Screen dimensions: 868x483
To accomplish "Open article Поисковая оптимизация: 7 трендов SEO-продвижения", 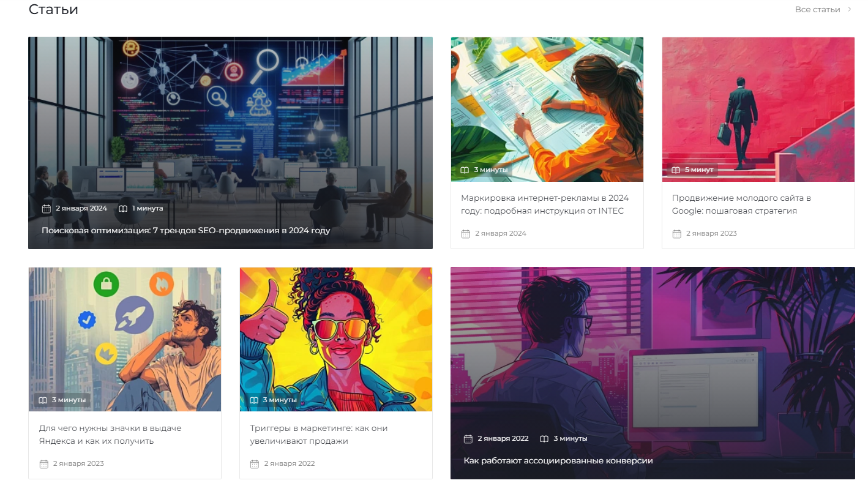I will point(186,231).
